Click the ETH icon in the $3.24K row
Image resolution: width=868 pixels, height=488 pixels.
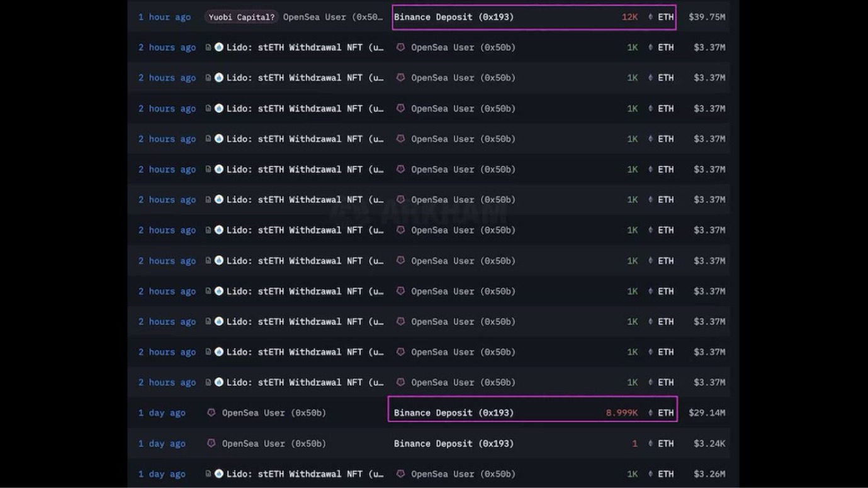tap(650, 444)
